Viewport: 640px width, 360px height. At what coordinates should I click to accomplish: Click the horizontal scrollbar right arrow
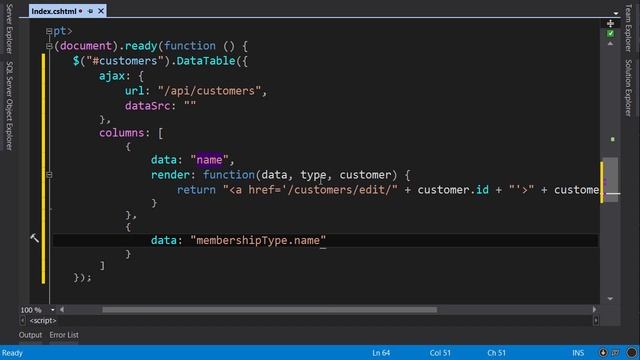pyautogui.click(x=594, y=310)
